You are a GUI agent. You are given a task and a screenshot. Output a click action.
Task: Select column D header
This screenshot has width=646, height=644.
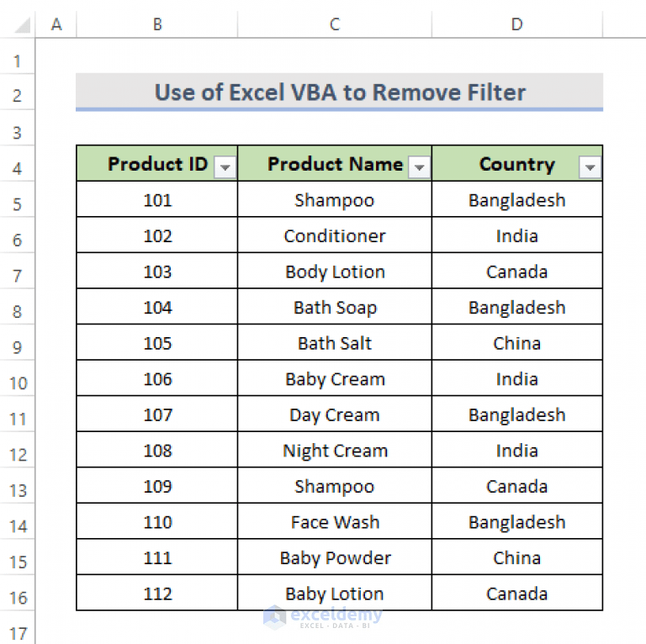(x=517, y=24)
